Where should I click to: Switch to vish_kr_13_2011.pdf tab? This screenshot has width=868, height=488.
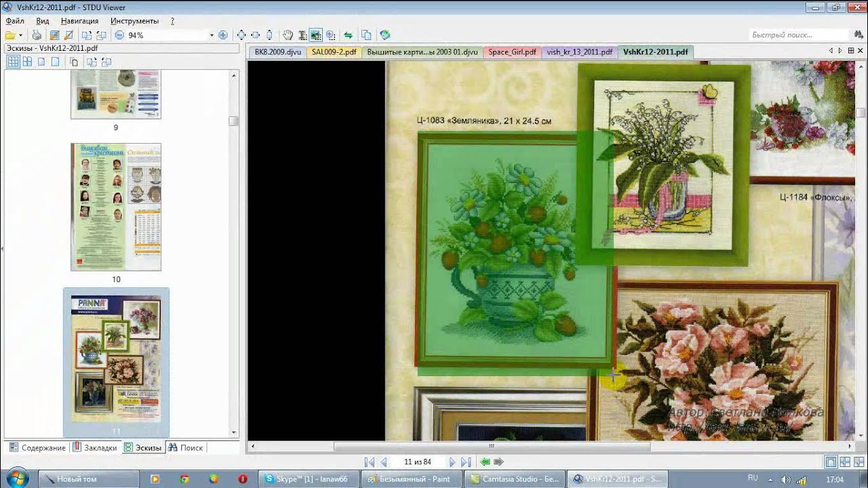tap(580, 52)
